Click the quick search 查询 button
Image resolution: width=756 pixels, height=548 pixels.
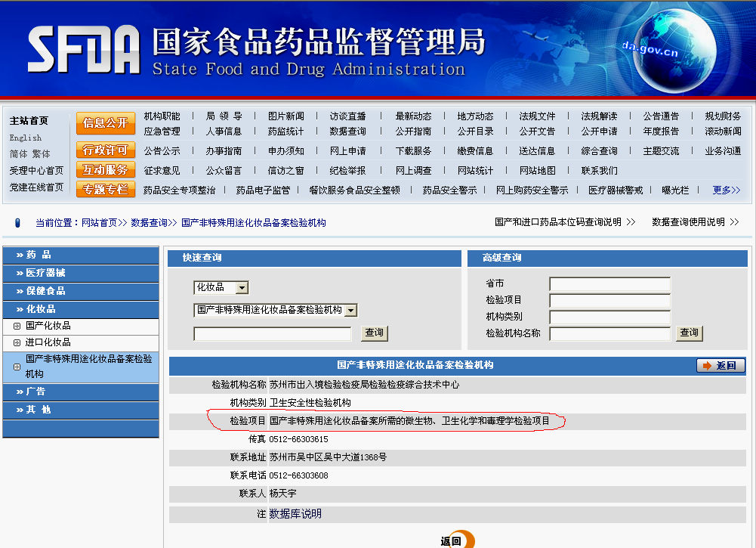(374, 333)
